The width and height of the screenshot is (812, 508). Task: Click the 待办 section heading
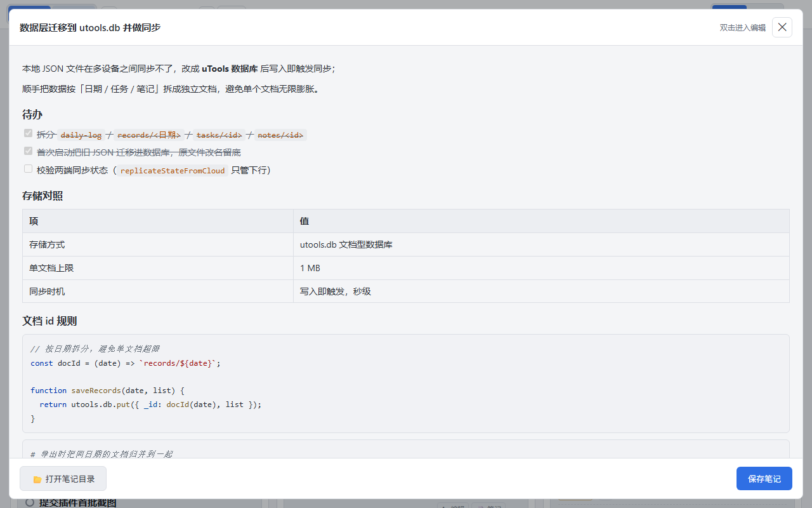click(x=32, y=115)
